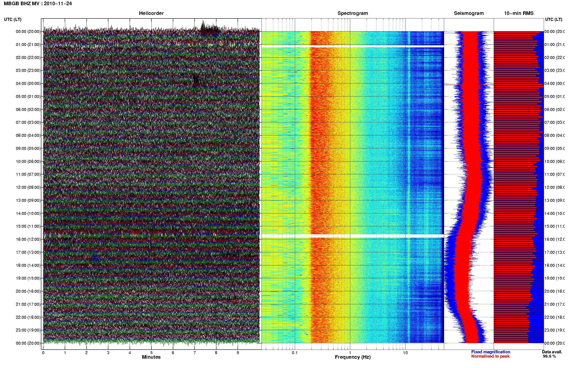The width and height of the screenshot is (588, 368).
Task: Click the 'Data avail.' label
Action: pos(552,352)
